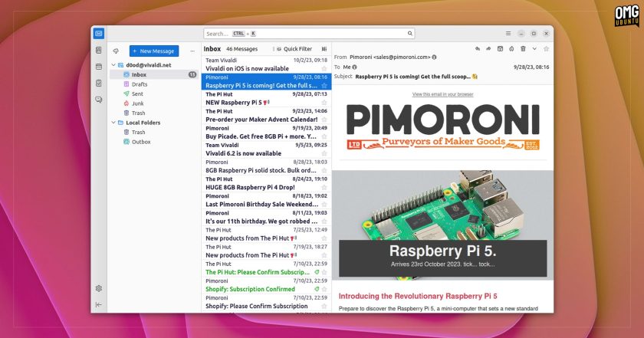Star the selected Raspberry Pi 5 is coming message
The width and height of the screenshot is (644, 338).
(x=324, y=85)
